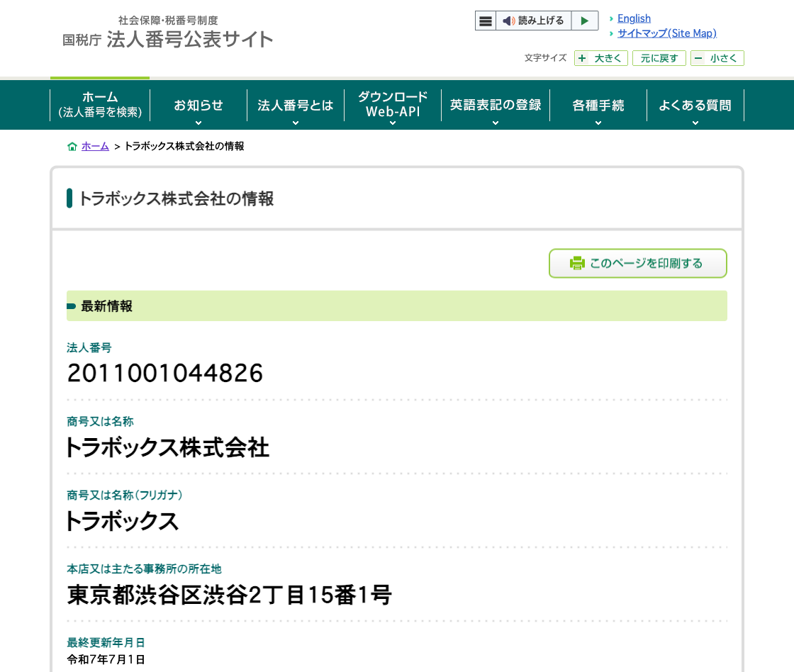Image resolution: width=794 pixels, height=672 pixels.
Task: Expand the ダウンロード Web-API chevron
Action: click(393, 123)
